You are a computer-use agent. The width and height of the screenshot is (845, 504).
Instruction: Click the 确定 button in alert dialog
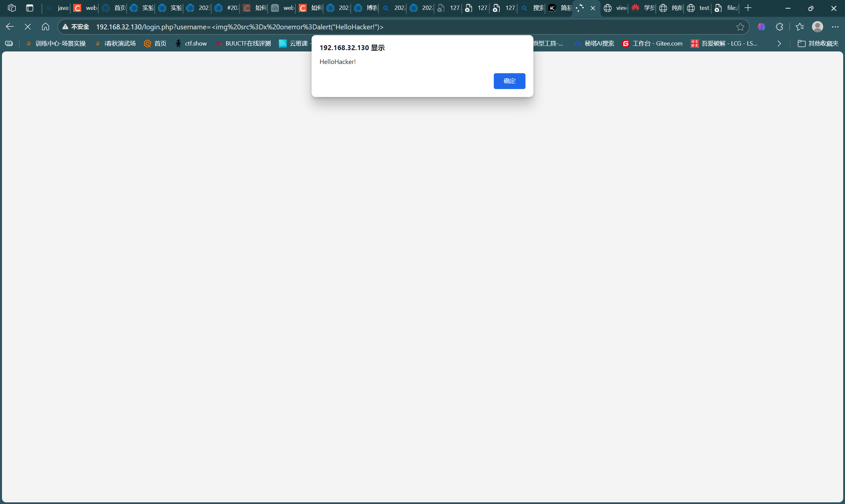509,81
